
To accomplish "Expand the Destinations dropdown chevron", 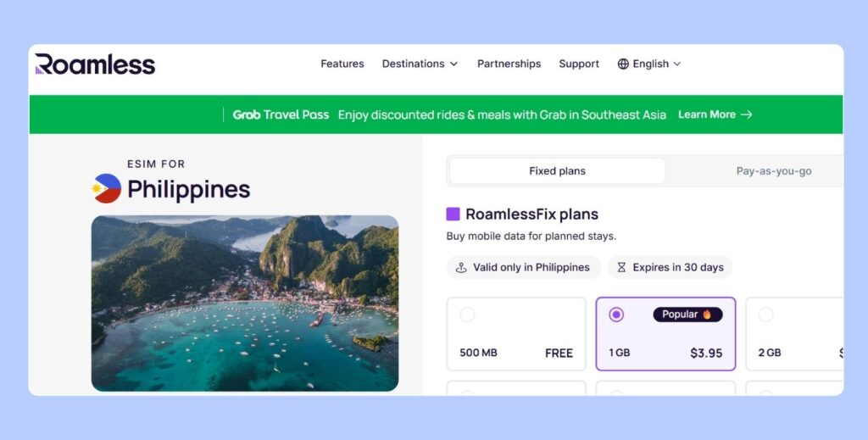I will pyautogui.click(x=454, y=64).
